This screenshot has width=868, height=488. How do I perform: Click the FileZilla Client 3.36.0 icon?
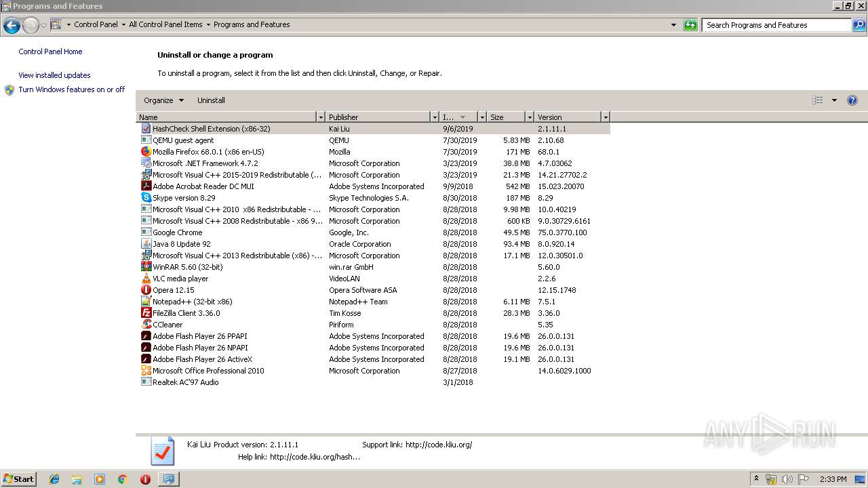(x=146, y=312)
